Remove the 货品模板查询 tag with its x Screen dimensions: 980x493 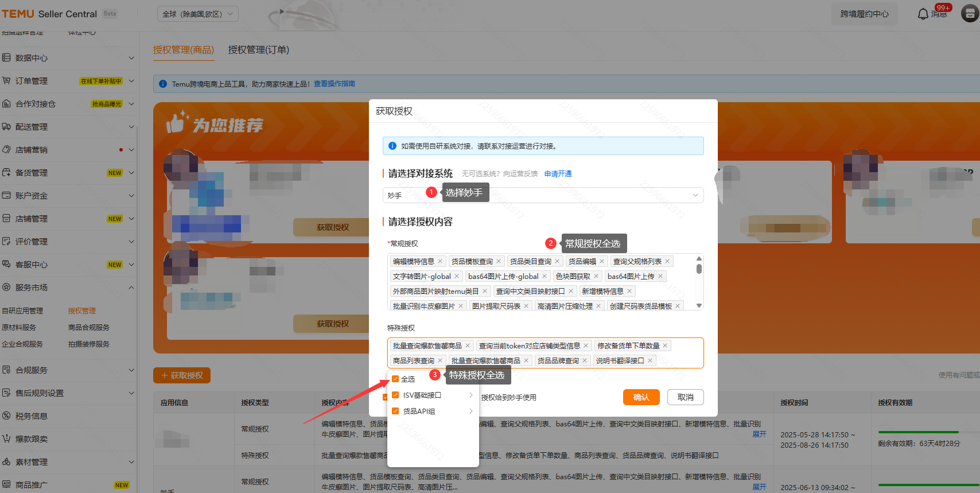click(x=499, y=262)
